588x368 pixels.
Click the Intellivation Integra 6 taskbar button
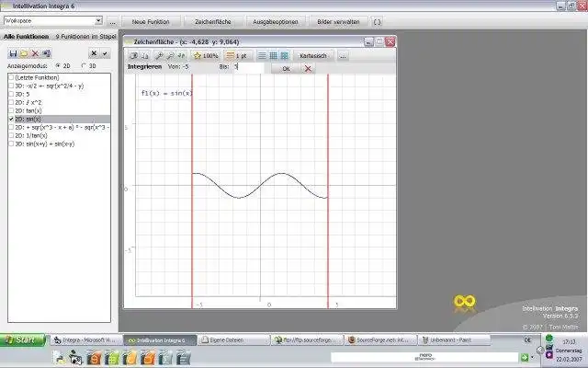pos(160,340)
